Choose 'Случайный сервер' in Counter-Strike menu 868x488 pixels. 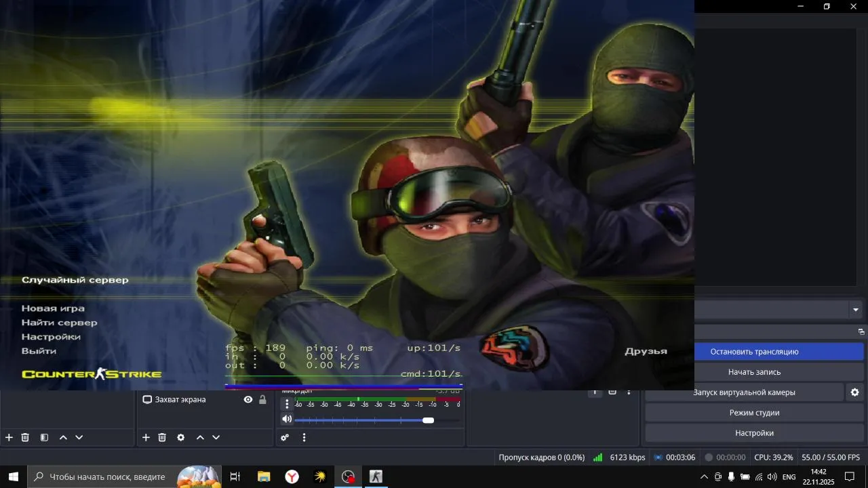tap(75, 280)
